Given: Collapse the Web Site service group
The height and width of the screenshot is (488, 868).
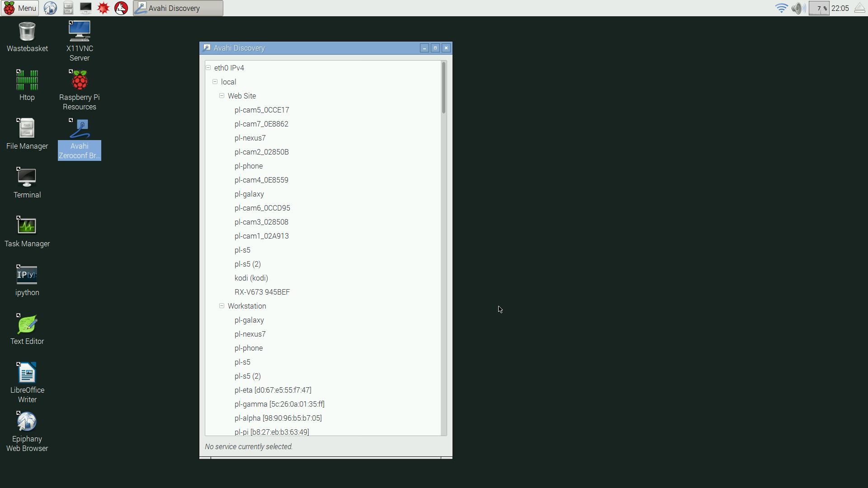Looking at the screenshot, I should tap(222, 96).
